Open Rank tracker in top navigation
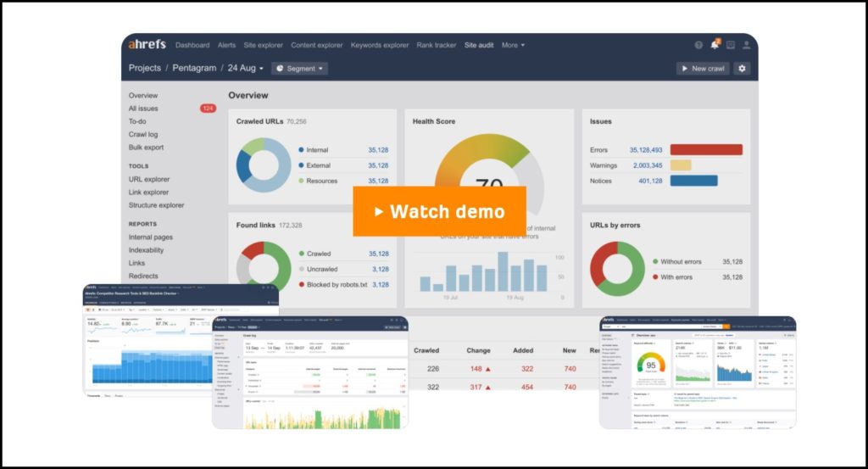The image size is (868, 469). 437,45
